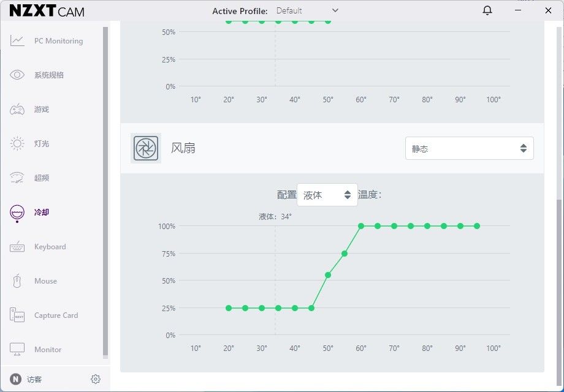The height and width of the screenshot is (392, 564).
Task: Open the 静态 fan mode dropdown
Action: [469, 148]
